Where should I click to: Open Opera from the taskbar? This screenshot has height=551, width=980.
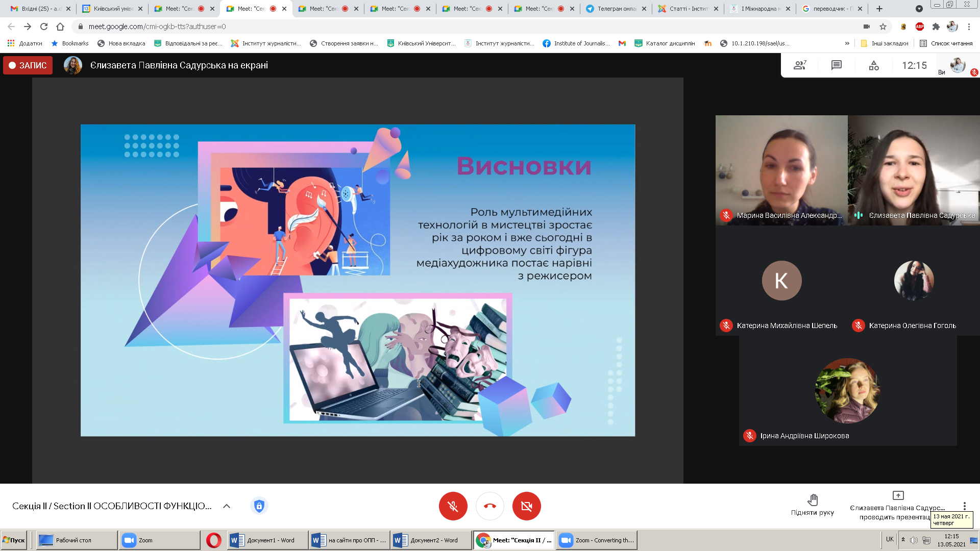pyautogui.click(x=213, y=540)
